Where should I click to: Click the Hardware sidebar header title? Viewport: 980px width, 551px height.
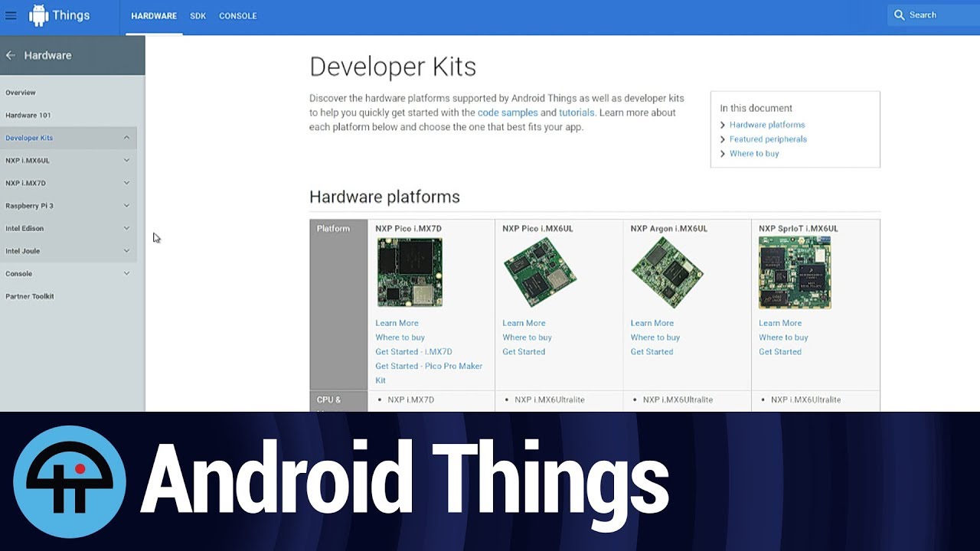(47, 55)
